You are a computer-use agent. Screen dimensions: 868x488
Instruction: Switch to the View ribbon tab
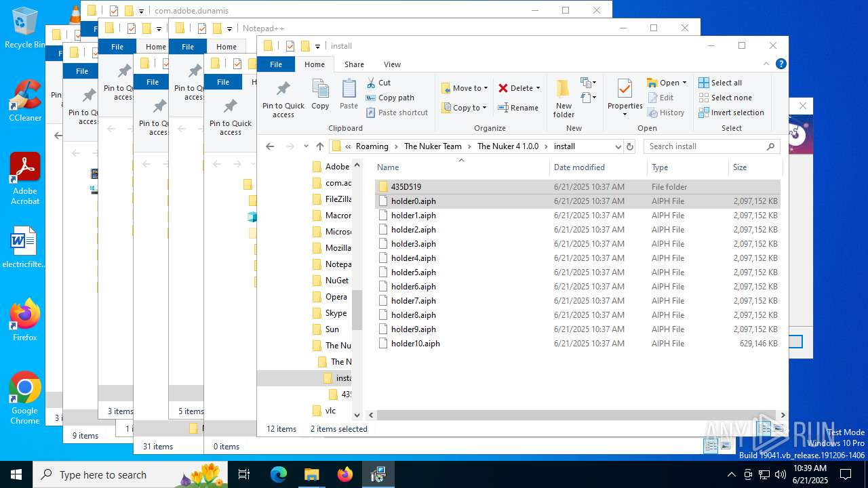tap(392, 64)
